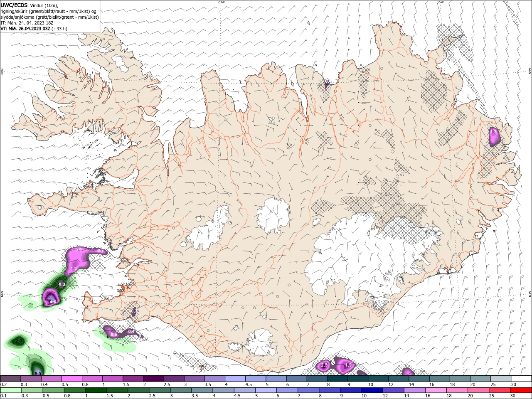Select the light pink rain swatch labeled 16

coord(436,390)
